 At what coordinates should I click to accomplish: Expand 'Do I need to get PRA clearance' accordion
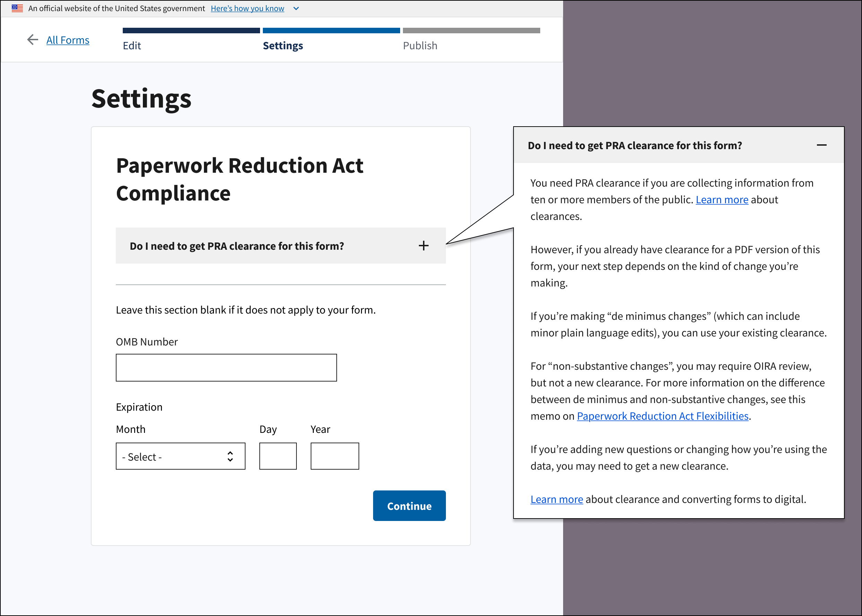click(236, 246)
